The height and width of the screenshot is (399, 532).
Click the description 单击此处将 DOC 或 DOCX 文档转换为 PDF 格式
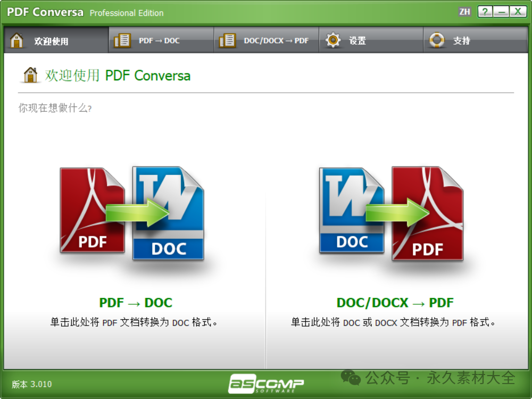[393, 322]
